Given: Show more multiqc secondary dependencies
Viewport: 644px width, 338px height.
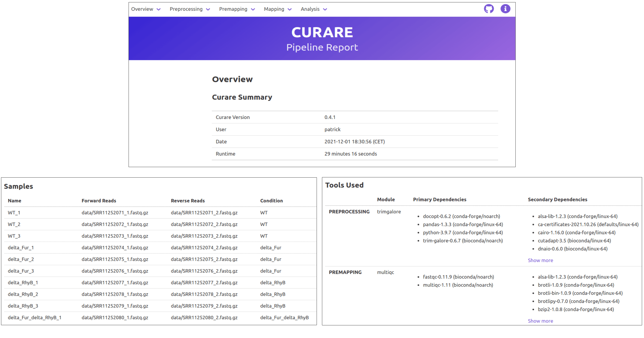Looking at the screenshot, I should click(x=540, y=321).
